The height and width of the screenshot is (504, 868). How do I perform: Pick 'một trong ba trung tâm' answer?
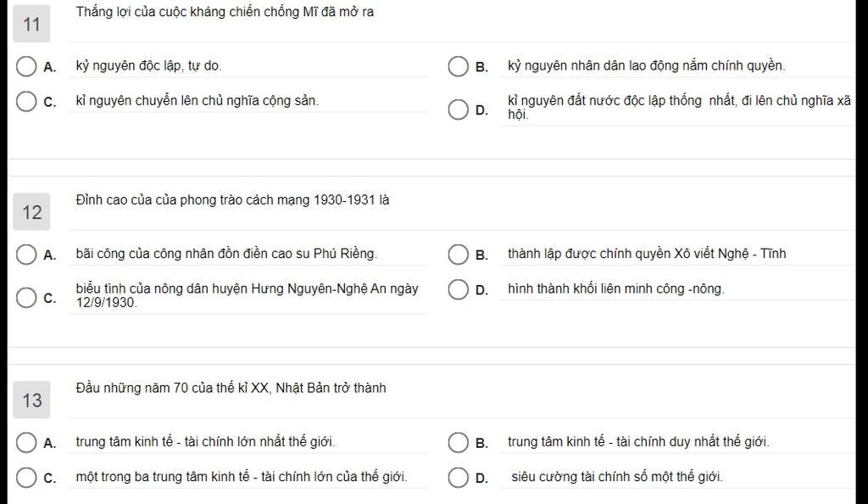(x=26, y=478)
